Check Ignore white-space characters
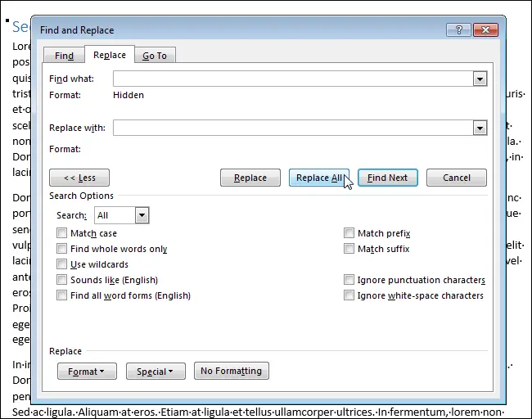The width and height of the screenshot is (532, 419). point(349,295)
